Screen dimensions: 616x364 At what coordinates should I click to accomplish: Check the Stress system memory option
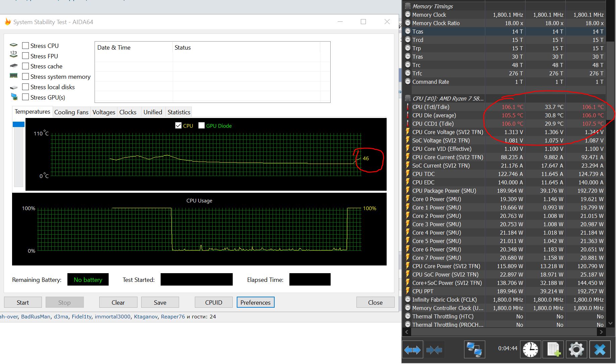[x=25, y=76]
